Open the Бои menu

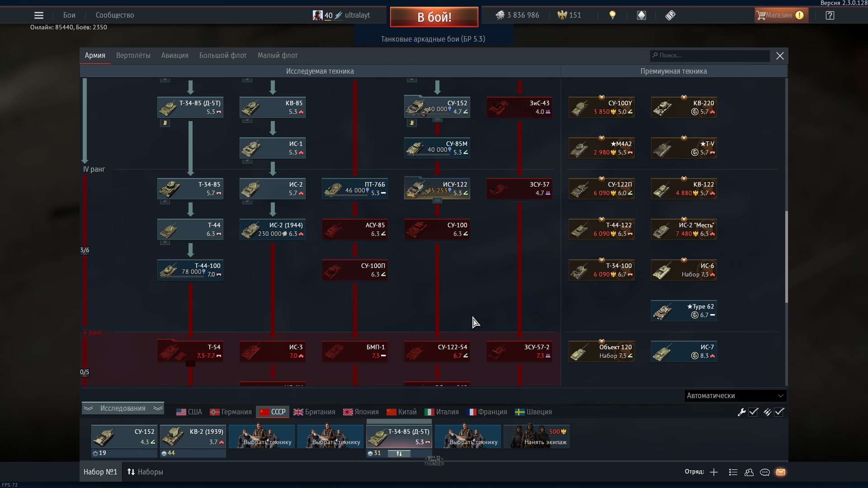(x=69, y=15)
